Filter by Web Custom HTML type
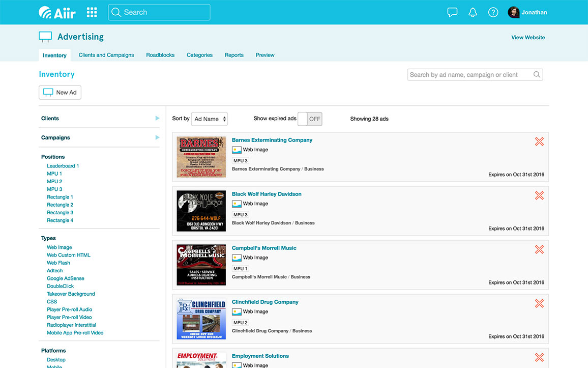588x368 pixels. [69, 255]
